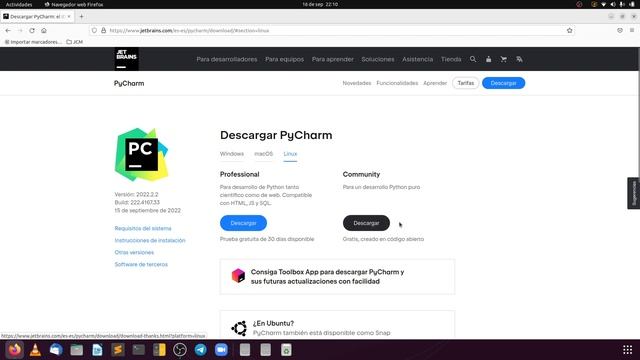640x360 pixels.
Task: Switch to the Windows tab
Action: tap(232, 154)
